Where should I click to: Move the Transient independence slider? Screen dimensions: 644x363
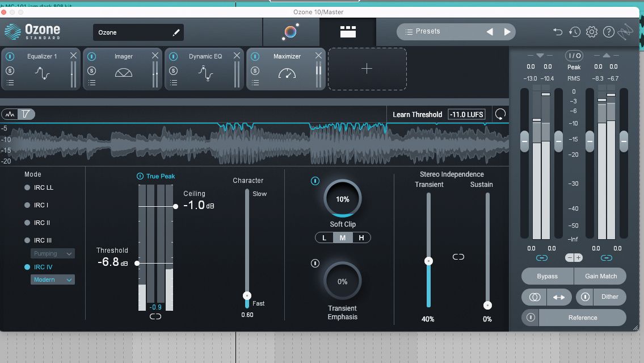428,260
